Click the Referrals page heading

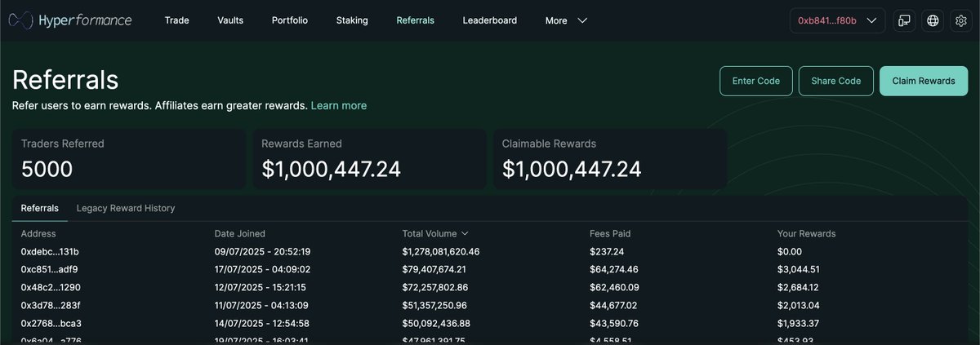(x=65, y=80)
